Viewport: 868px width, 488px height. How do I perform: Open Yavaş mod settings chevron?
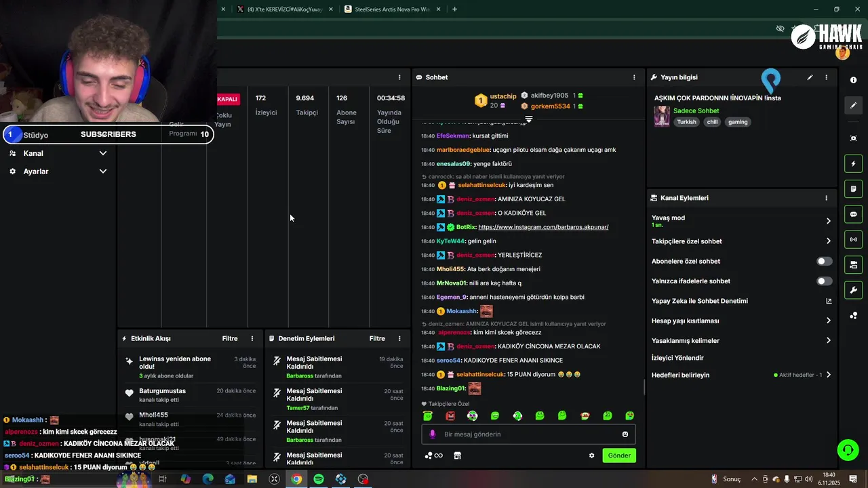click(x=828, y=221)
